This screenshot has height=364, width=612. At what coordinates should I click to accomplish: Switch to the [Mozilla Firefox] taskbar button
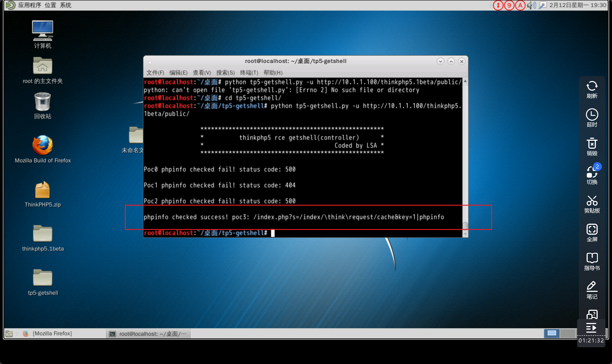click(x=52, y=334)
